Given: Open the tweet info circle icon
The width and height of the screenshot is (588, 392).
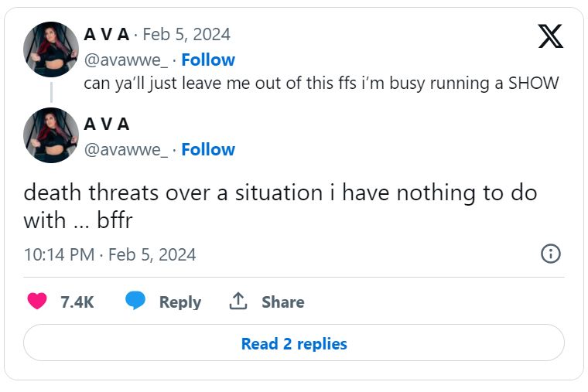Looking at the screenshot, I should [x=550, y=254].
